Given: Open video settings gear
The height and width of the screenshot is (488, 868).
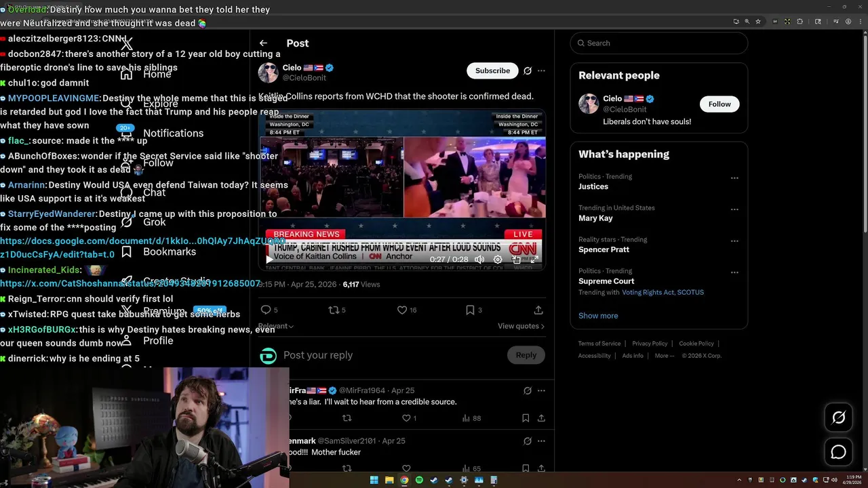Looking at the screenshot, I should click(498, 260).
